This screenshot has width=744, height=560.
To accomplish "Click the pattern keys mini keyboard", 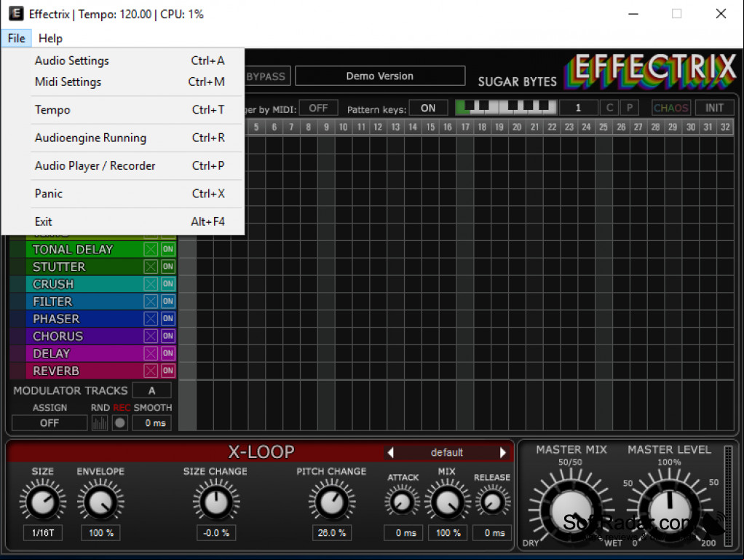I will [506, 108].
